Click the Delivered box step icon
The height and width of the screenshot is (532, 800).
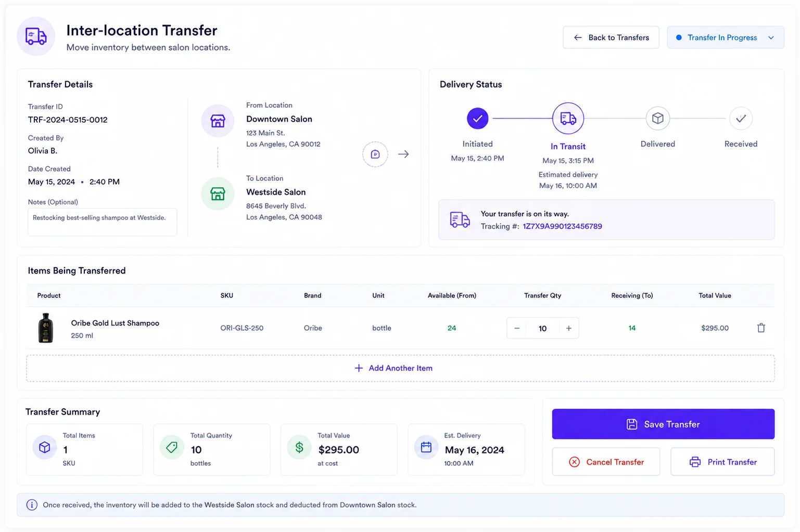(658, 119)
